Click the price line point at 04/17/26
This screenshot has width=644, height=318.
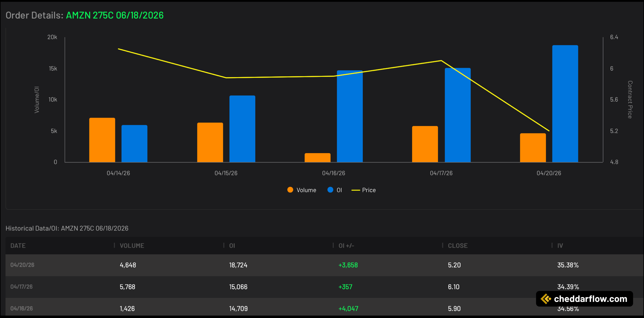(x=441, y=60)
